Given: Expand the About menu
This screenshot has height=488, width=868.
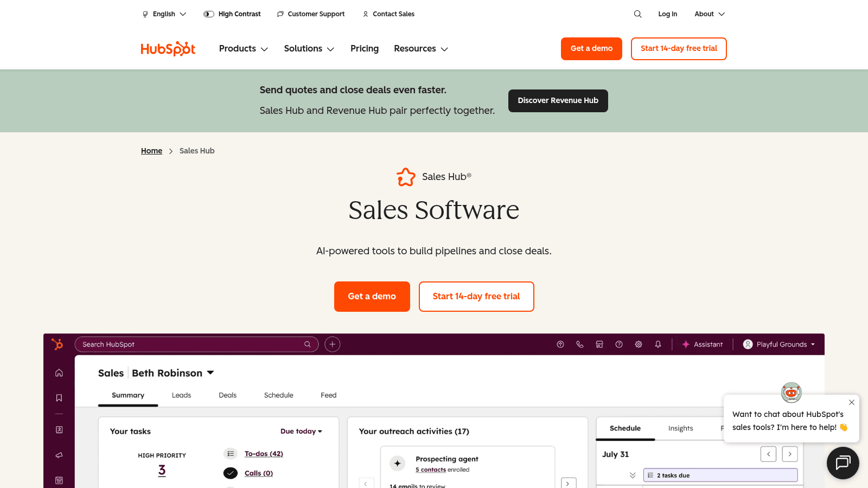Looking at the screenshot, I should coord(710,14).
